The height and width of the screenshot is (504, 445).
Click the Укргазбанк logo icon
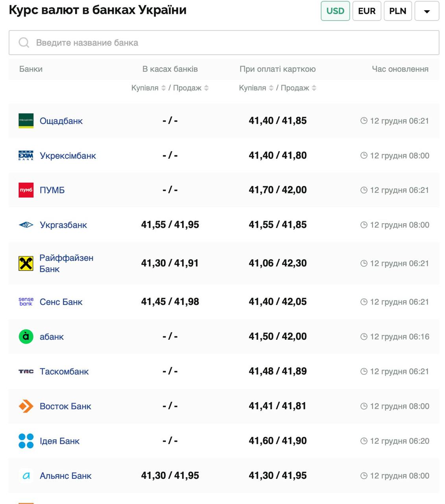click(26, 225)
